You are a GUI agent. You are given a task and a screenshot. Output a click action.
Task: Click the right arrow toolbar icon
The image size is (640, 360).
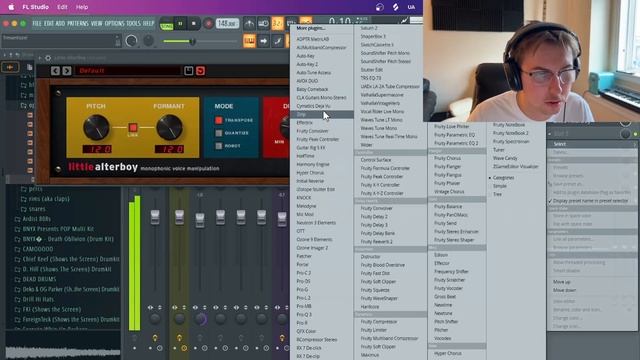tap(263, 41)
